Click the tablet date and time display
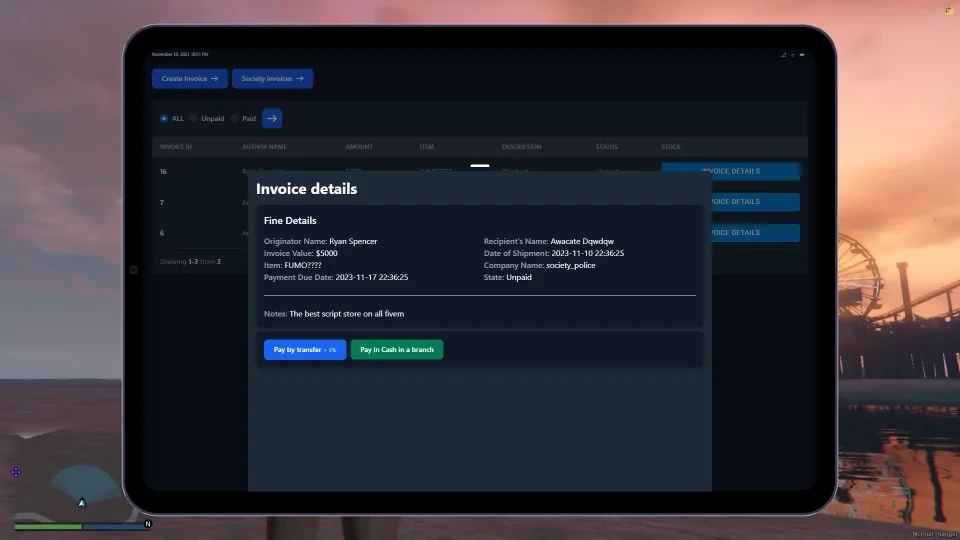The height and width of the screenshot is (540, 960). (180, 54)
